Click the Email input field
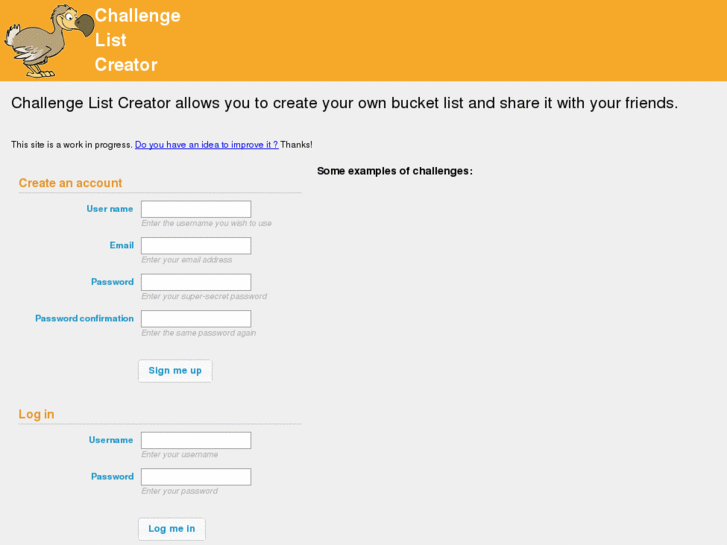Screen dimensions: 727x545 tap(196, 246)
